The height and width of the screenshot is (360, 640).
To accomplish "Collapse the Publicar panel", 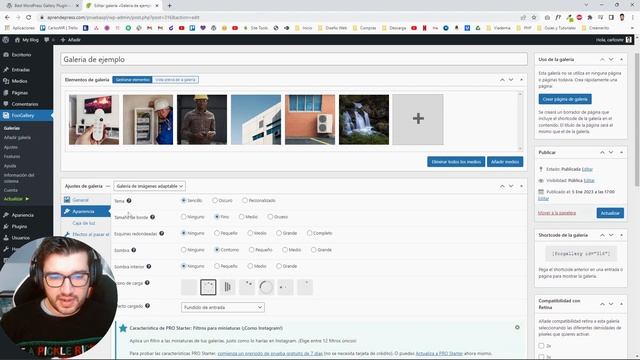I will click(621, 152).
